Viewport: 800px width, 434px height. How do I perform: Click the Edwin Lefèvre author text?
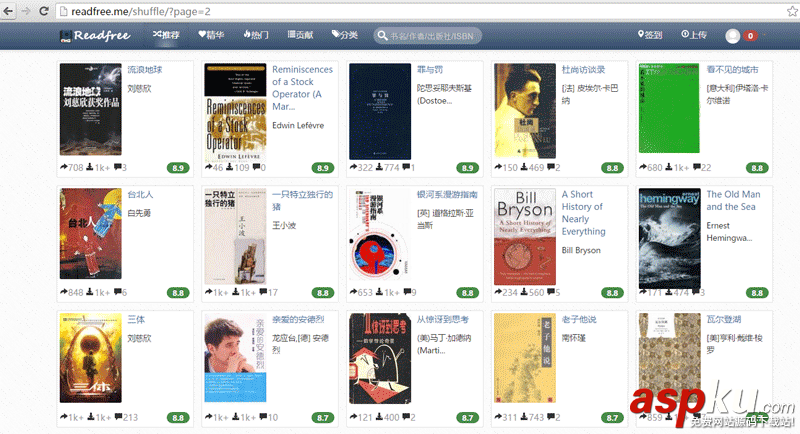298,125
